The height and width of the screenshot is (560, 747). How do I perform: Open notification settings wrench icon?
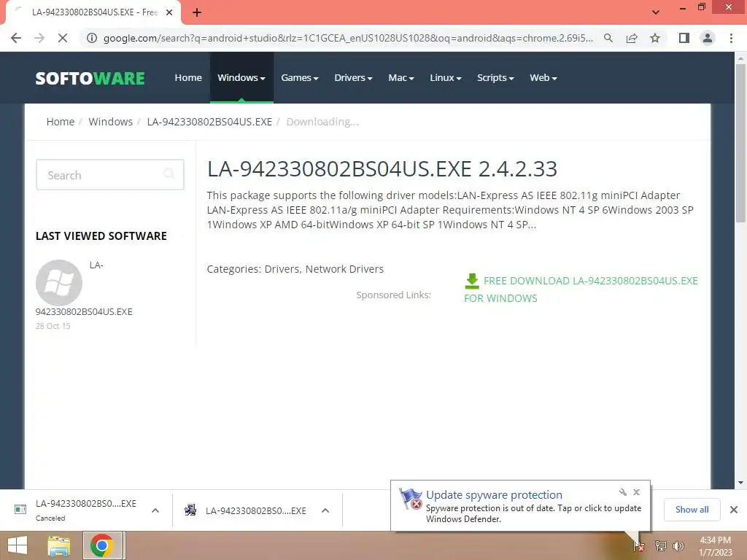pyautogui.click(x=623, y=492)
